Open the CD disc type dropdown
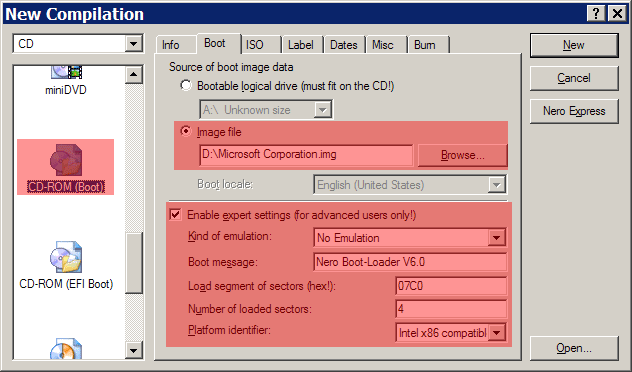Viewport: 632px width, 372px height. 133,44
